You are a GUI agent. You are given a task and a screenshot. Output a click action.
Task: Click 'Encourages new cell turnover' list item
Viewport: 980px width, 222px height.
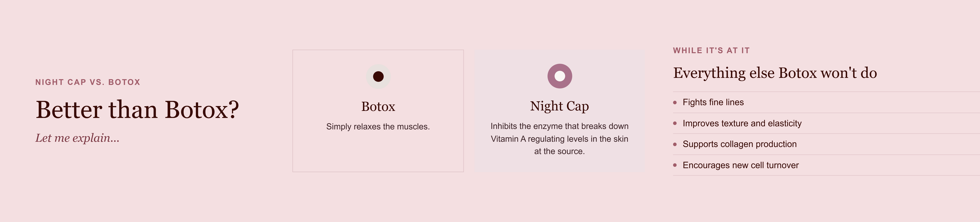(826, 165)
